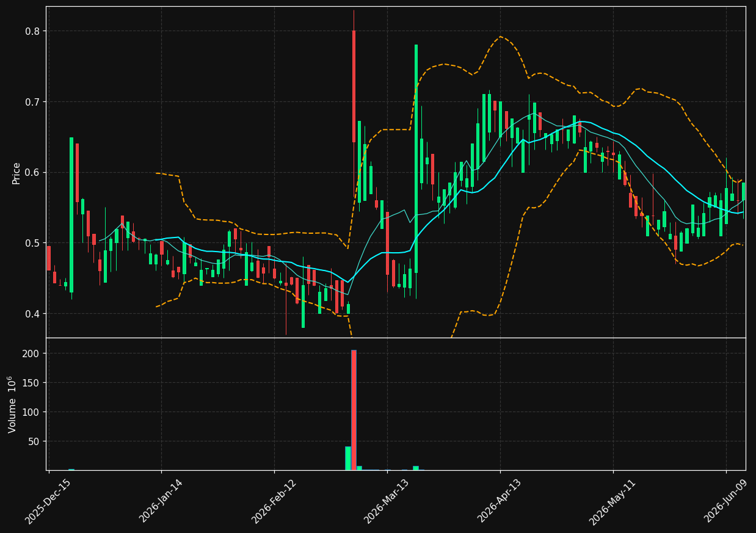Click the 2026-Jan-14 date label
Image resolution: width=756 pixels, height=533 pixels.
coord(161,501)
